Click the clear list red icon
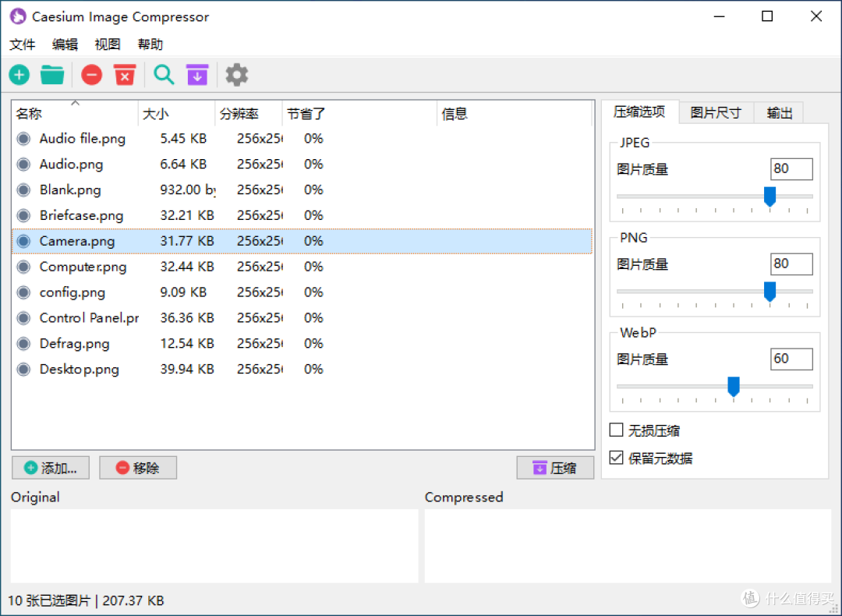This screenshot has width=842, height=616. [x=125, y=74]
